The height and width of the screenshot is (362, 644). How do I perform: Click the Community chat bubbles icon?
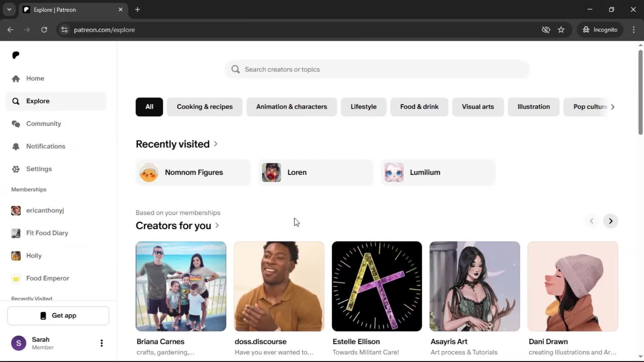click(x=16, y=124)
